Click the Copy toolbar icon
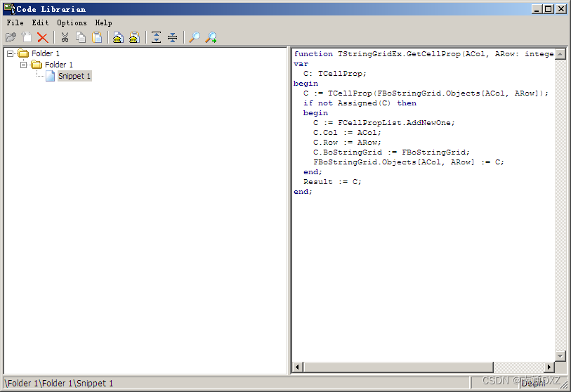 coord(81,37)
